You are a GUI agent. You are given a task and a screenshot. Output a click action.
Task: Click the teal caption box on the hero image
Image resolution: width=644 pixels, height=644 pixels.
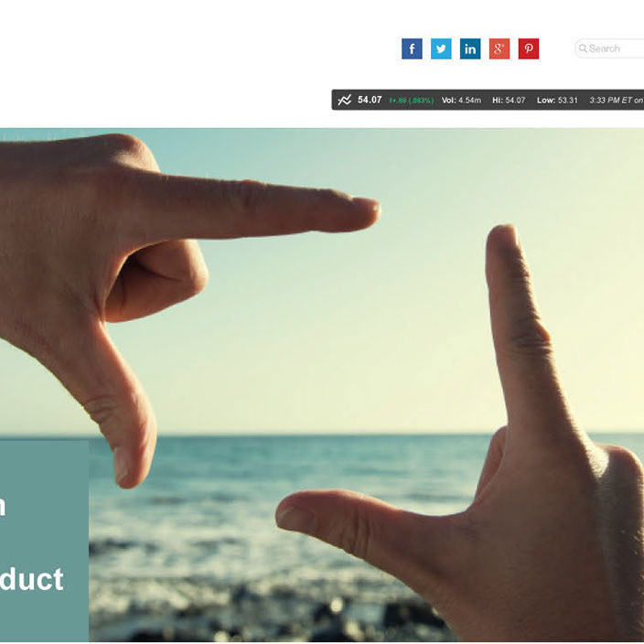[x=44, y=540]
